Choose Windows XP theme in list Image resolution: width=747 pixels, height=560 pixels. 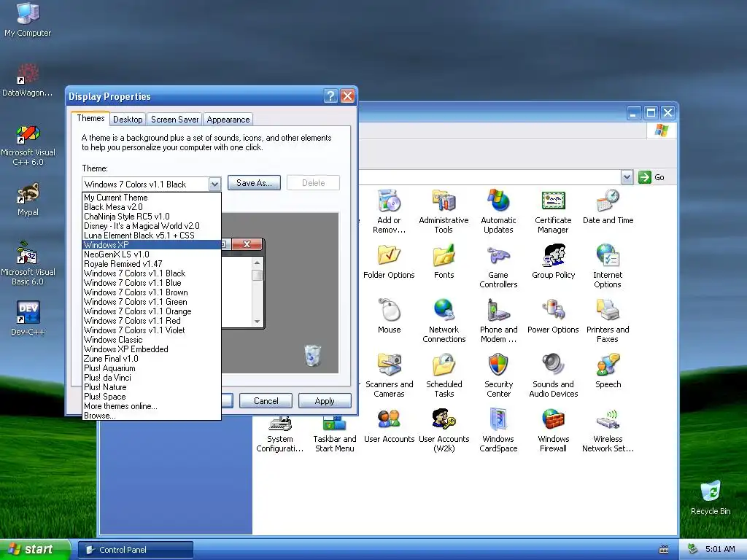[x=152, y=245]
